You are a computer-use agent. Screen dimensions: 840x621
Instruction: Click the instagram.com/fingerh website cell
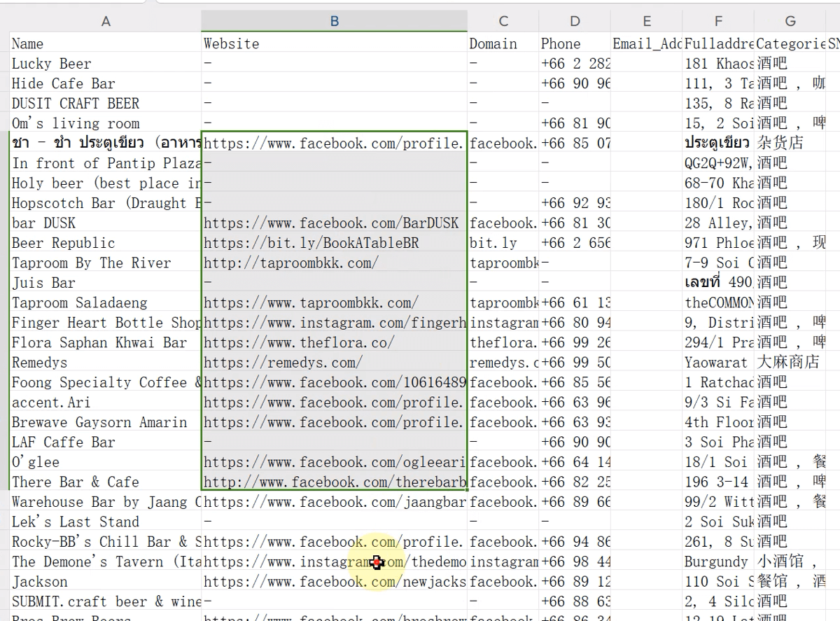335,323
